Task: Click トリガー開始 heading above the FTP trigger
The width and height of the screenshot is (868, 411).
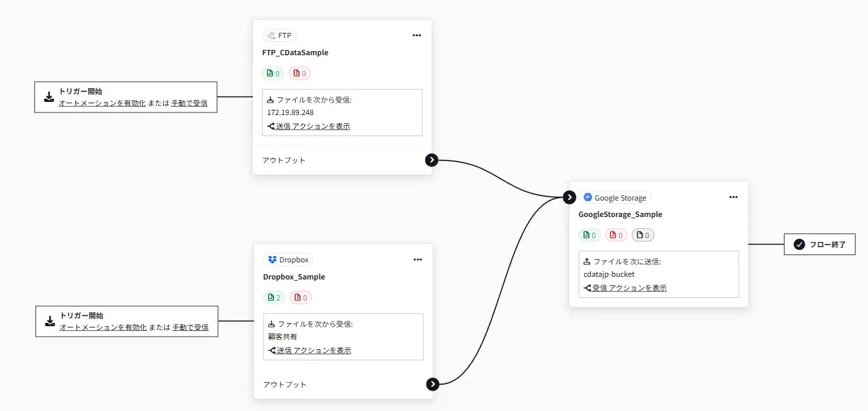Action: (x=80, y=91)
